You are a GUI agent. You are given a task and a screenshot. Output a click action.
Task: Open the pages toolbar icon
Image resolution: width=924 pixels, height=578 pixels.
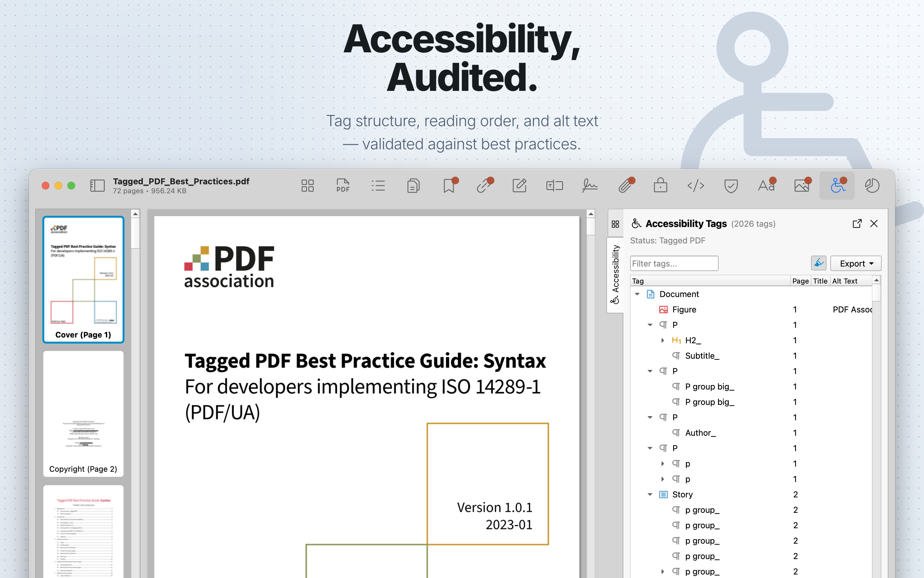(x=414, y=186)
